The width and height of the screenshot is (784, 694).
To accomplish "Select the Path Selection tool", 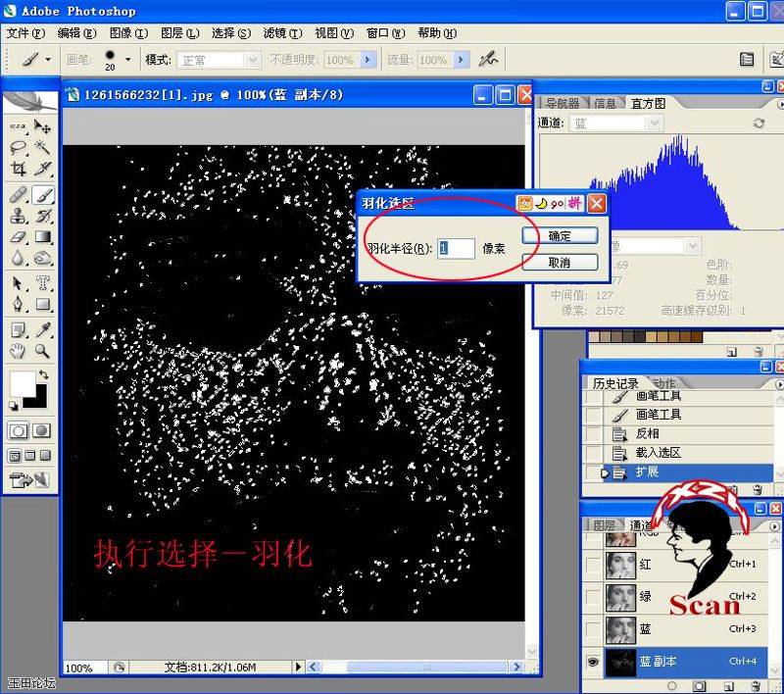I will 18,283.
